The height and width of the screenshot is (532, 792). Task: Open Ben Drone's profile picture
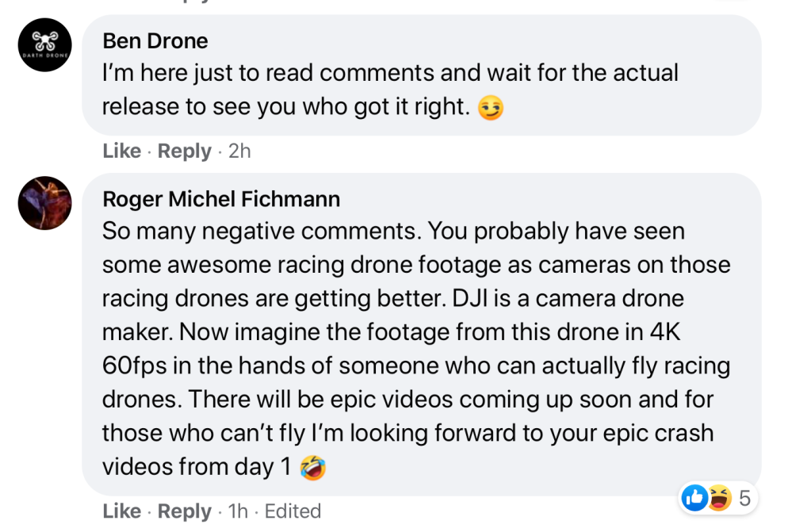tap(45, 45)
